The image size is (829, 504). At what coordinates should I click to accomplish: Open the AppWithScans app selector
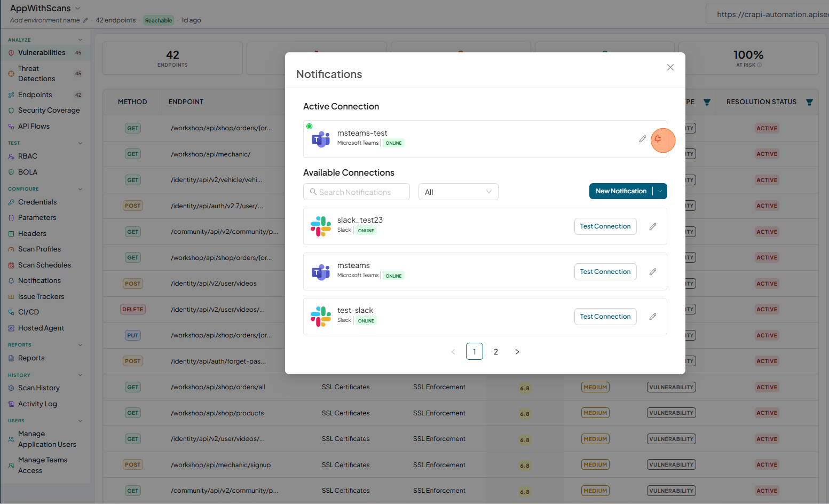coord(45,8)
